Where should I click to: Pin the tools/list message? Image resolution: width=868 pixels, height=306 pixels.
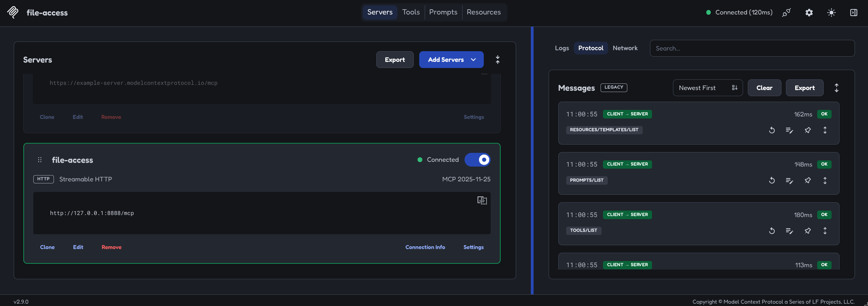coord(808,231)
